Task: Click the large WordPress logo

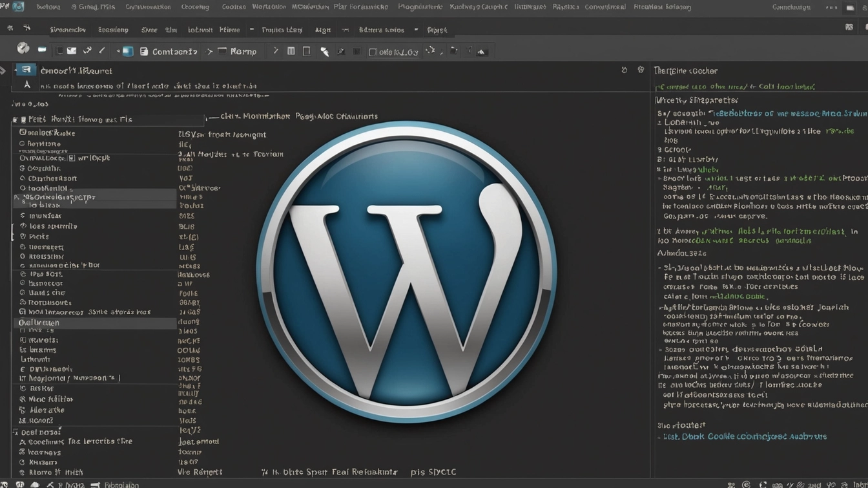Action: pos(407,271)
